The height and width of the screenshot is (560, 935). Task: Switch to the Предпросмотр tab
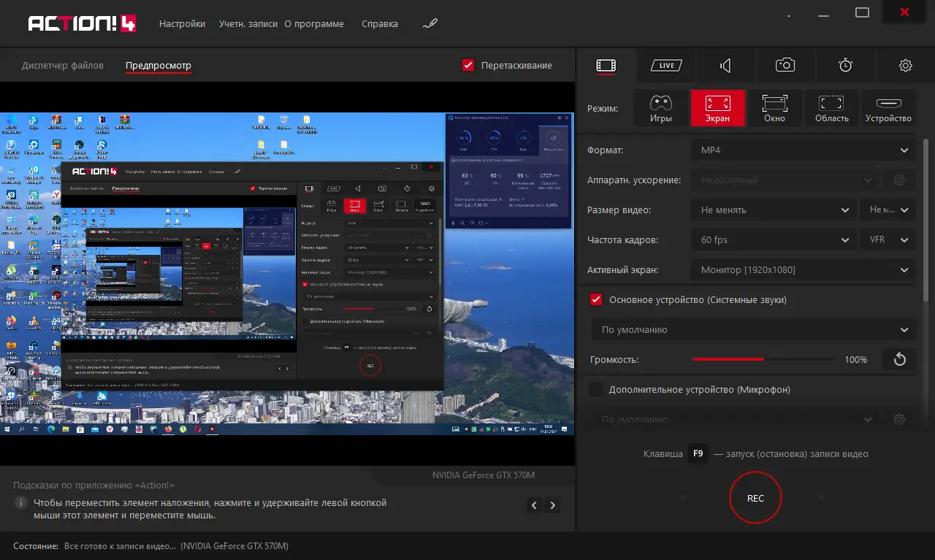coord(159,66)
